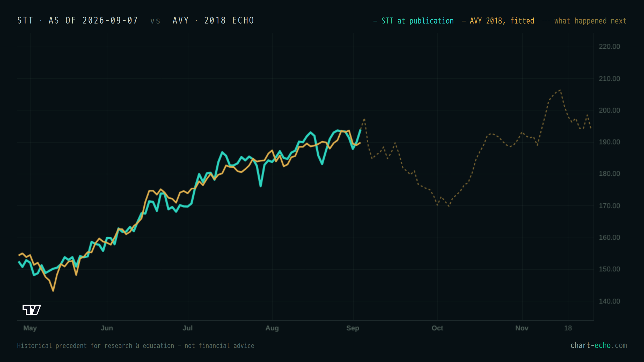Image resolution: width=644 pixels, height=362 pixels.
Task: Click the 210.00 price axis label
Action: pos(609,79)
